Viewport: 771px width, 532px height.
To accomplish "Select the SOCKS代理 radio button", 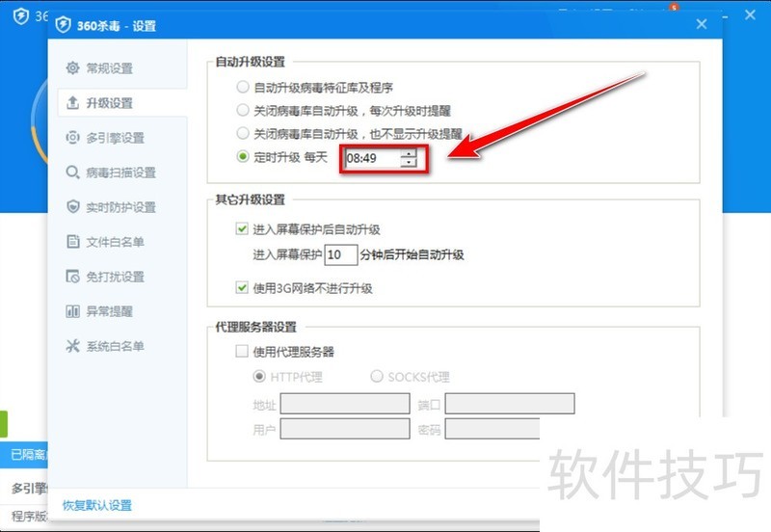I will (x=377, y=377).
